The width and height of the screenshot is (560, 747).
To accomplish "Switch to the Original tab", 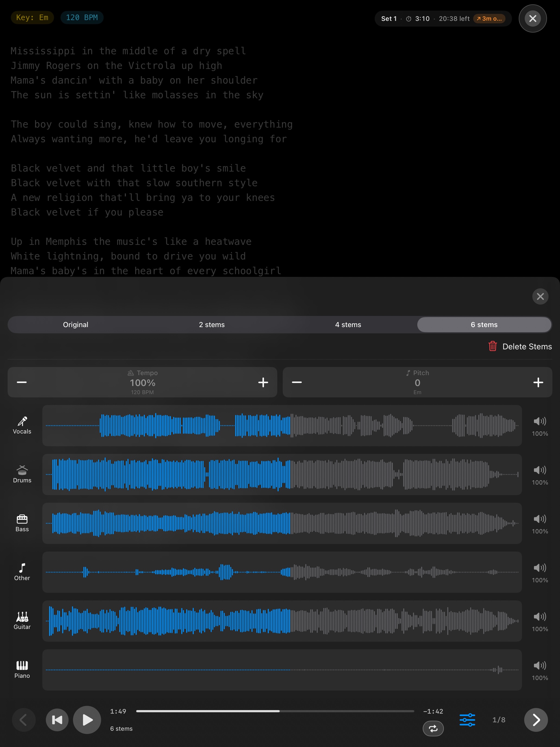I will [76, 325].
